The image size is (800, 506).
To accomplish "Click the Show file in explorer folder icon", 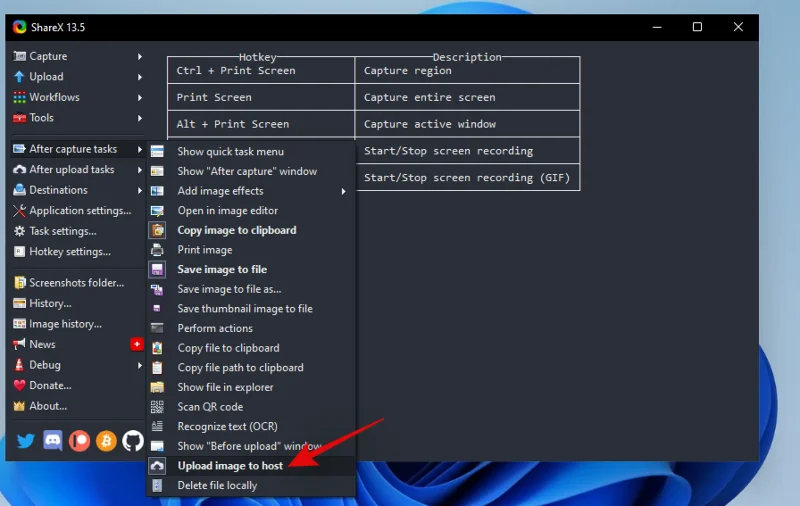I will (157, 387).
